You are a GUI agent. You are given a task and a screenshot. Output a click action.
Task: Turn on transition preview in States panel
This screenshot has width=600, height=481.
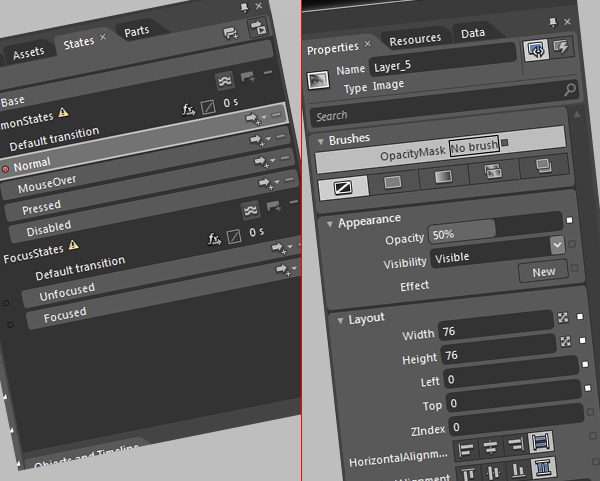[x=258, y=27]
